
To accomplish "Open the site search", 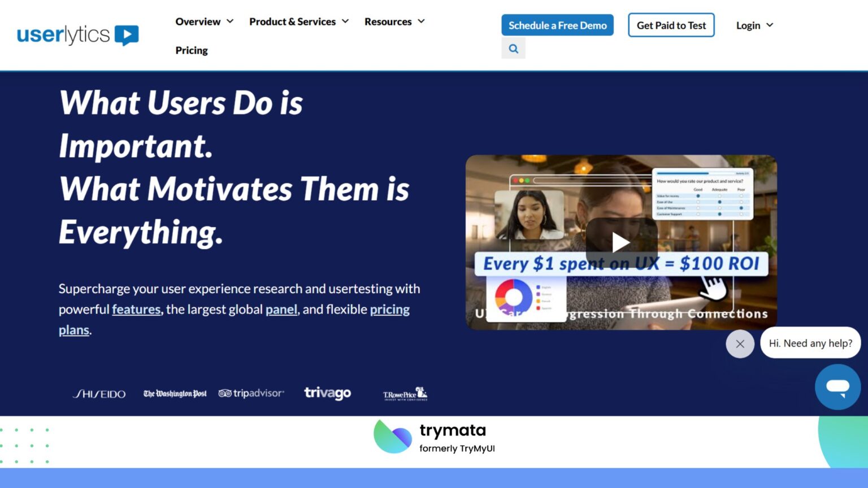I will click(513, 48).
